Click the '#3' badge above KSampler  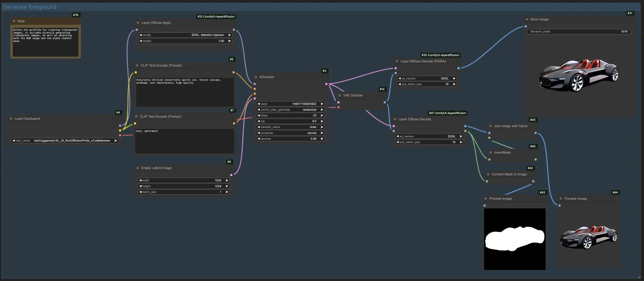click(324, 71)
